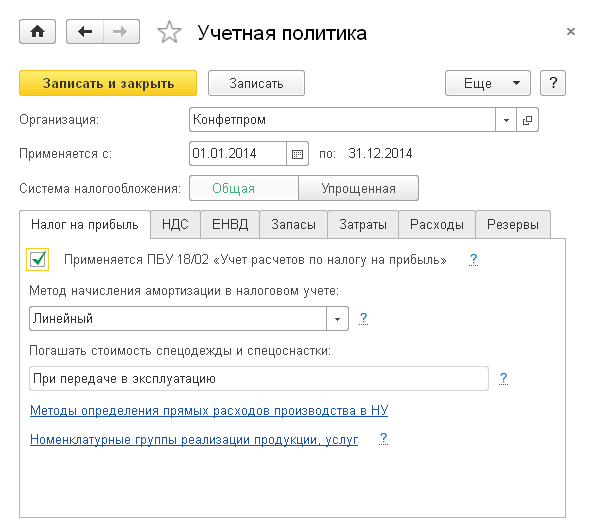
Task: Click the Записать и закрыть button
Action: [108, 83]
